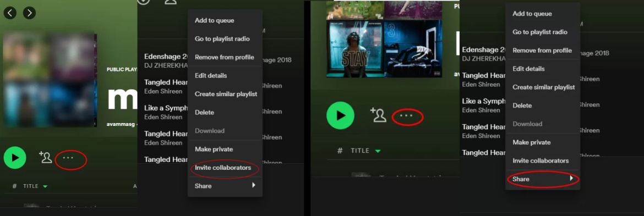Click Delete in the right context menu
The image size is (644, 216).
click(x=543, y=106)
